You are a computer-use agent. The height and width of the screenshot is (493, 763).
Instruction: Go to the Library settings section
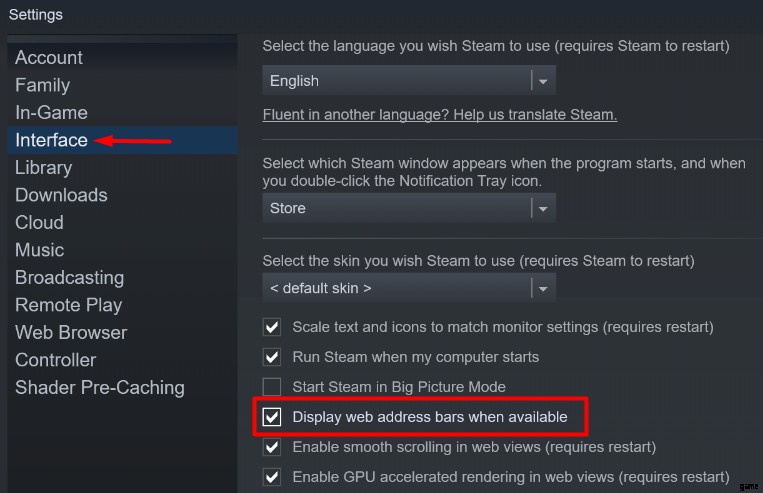43,168
